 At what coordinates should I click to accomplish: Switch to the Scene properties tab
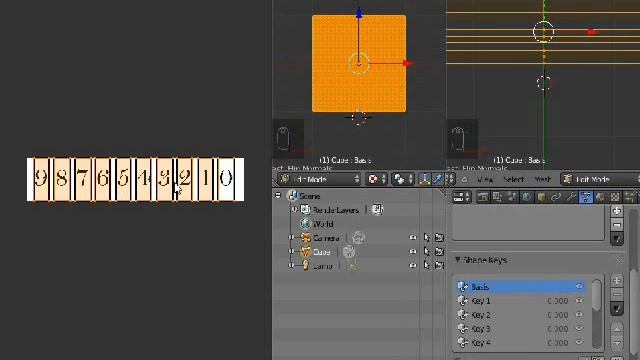(512, 197)
